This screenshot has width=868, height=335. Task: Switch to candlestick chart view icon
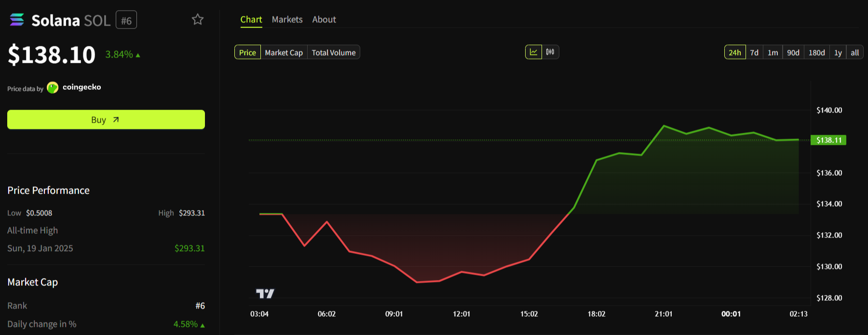pyautogui.click(x=550, y=52)
